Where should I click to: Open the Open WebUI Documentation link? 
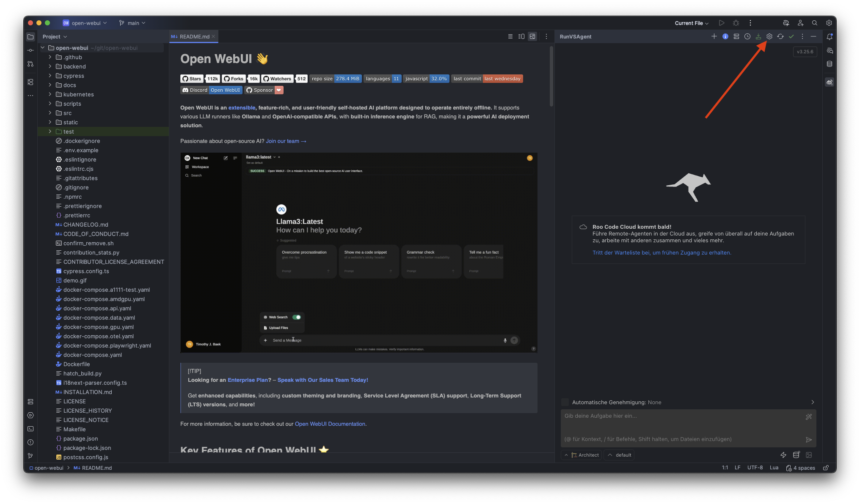click(x=330, y=424)
